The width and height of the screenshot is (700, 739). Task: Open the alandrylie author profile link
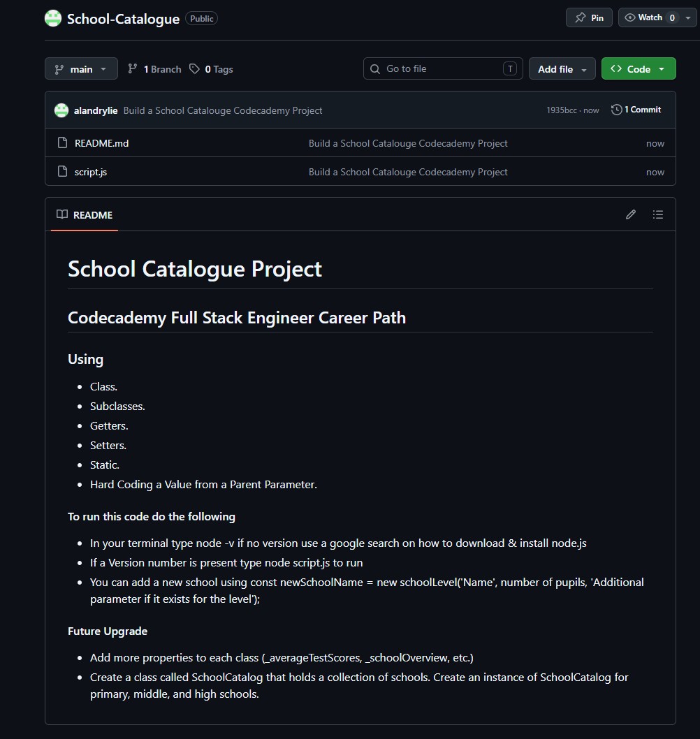click(95, 110)
